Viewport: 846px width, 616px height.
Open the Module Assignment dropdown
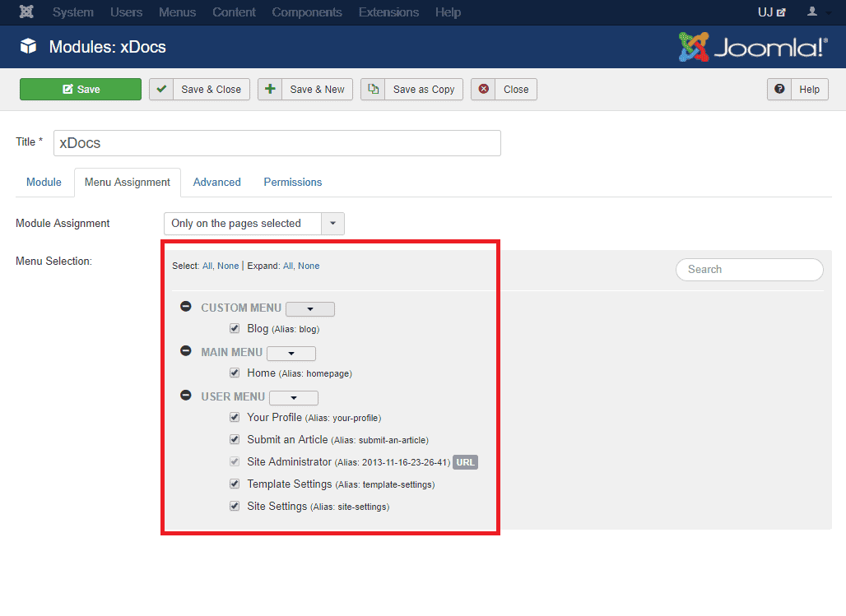coord(332,224)
